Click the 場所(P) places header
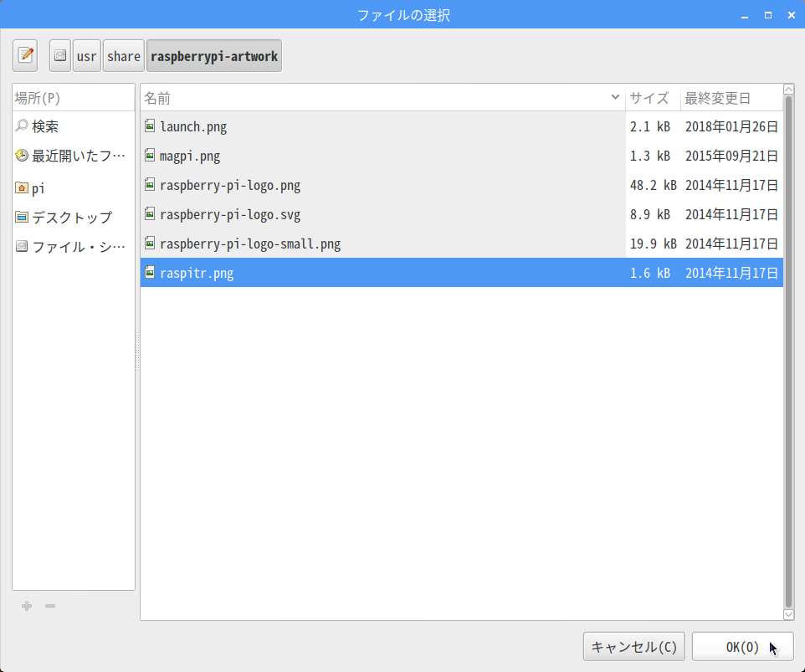Screen dimensions: 805x672 click(x=74, y=98)
